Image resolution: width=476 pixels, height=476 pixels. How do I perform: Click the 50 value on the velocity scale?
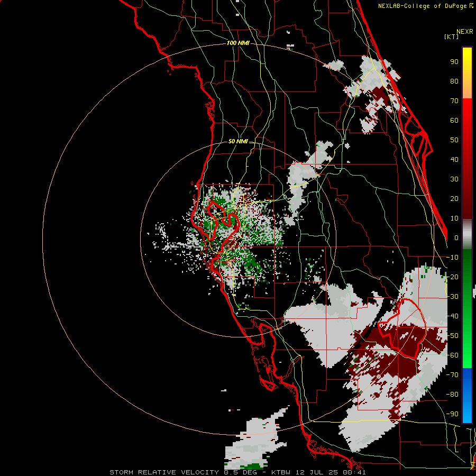454,140
